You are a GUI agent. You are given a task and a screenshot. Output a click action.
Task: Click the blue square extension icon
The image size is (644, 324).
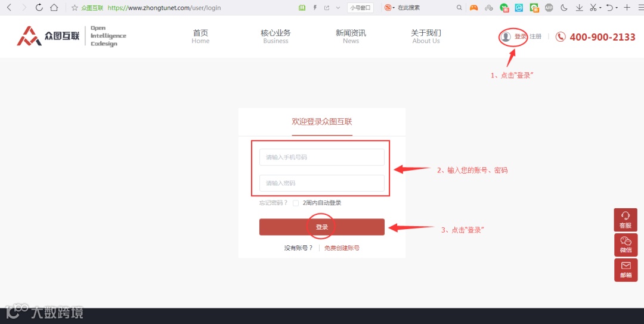[519, 8]
